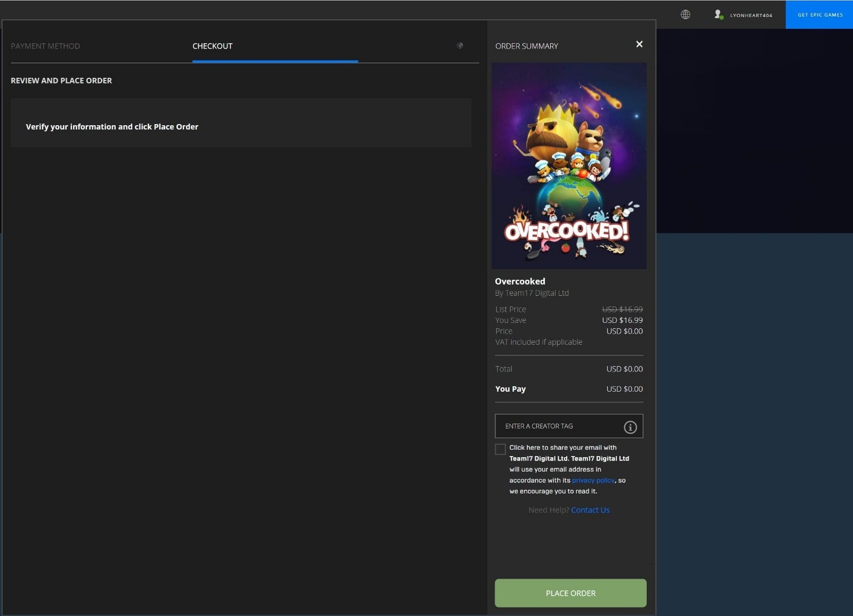Click the 'You Save' label
Image resolution: width=853 pixels, height=616 pixels.
(510, 320)
